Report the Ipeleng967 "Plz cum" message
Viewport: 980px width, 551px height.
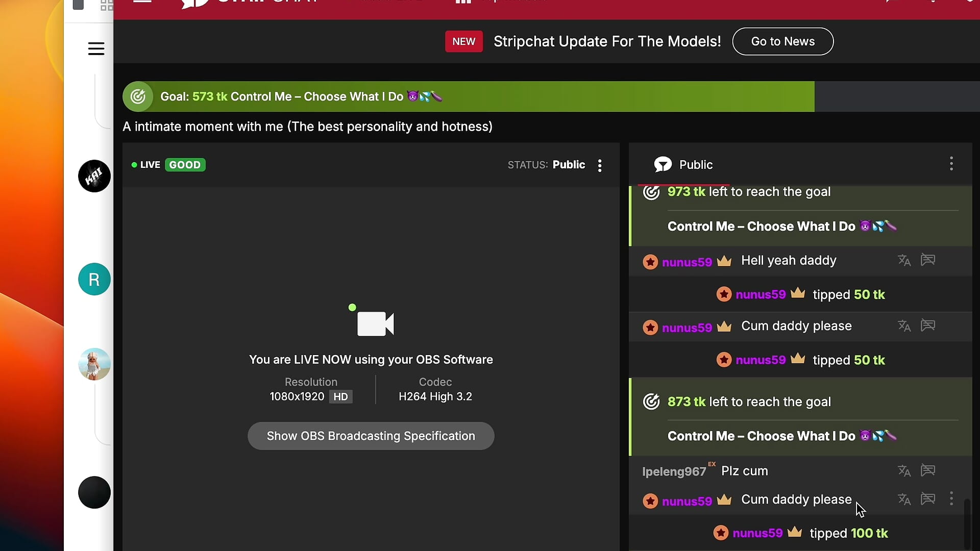pos(927,470)
